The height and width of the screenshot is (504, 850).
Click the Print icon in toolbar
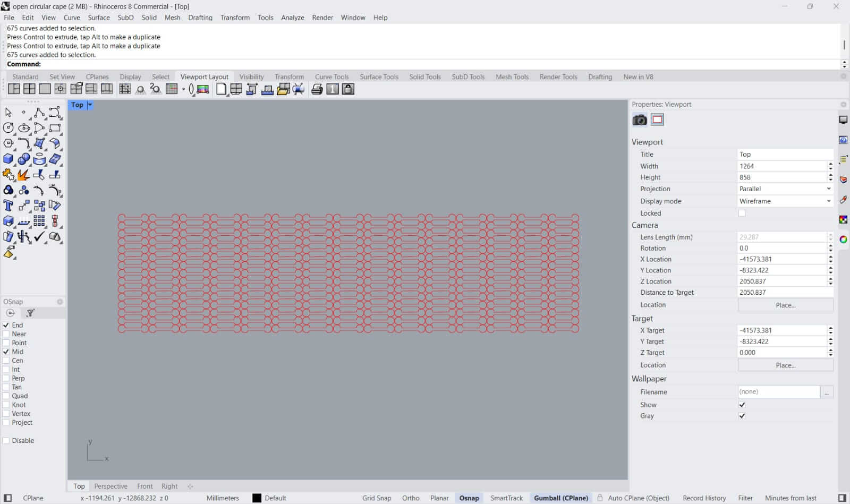pyautogui.click(x=317, y=89)
